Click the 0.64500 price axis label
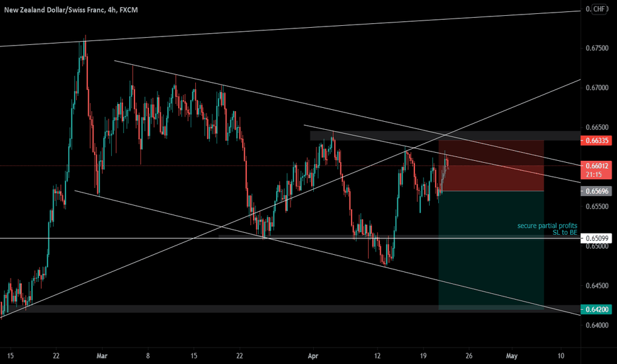Screen dimensions: 617x364 tap(597, 286)
